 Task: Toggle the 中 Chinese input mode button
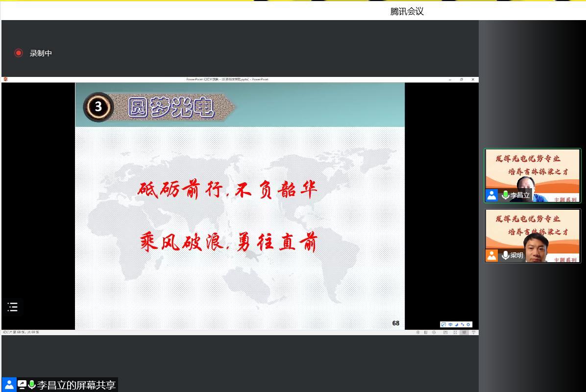coord(450,324)
